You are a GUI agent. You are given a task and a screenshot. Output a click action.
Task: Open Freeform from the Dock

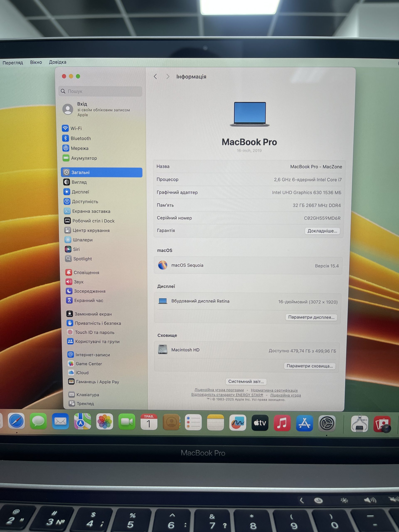click(x=238, y=422)
